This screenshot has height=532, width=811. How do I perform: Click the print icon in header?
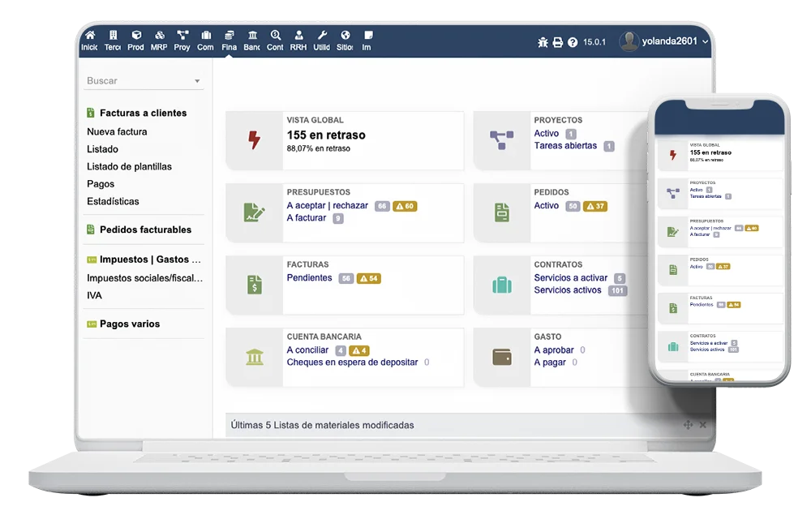pos(558,42)
